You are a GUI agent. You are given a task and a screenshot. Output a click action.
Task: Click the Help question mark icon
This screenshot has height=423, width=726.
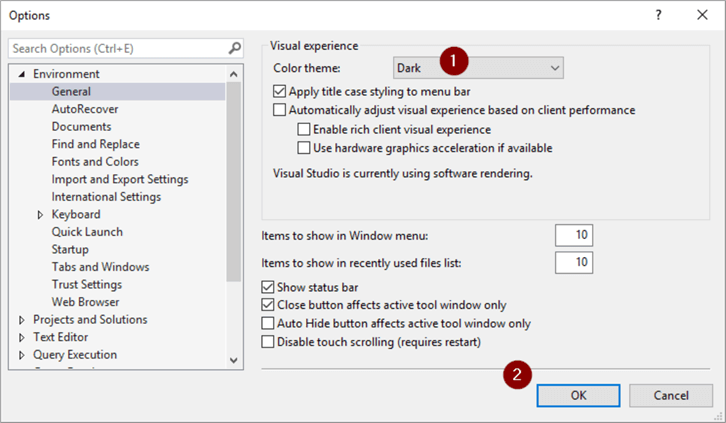(x=658, y=15)
